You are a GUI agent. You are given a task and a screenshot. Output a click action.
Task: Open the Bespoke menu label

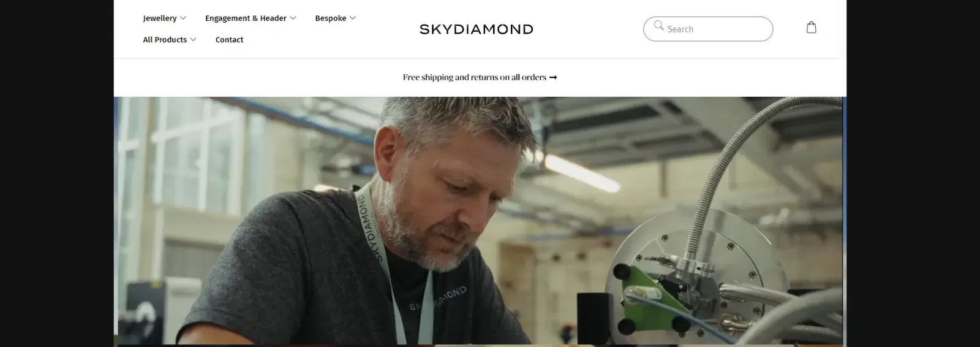tap(331, 18)
